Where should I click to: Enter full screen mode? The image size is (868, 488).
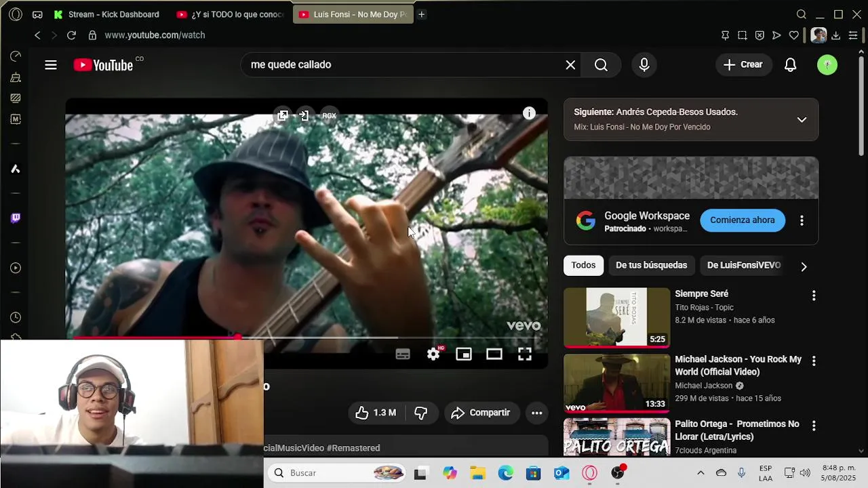click(x=525, y=354)
